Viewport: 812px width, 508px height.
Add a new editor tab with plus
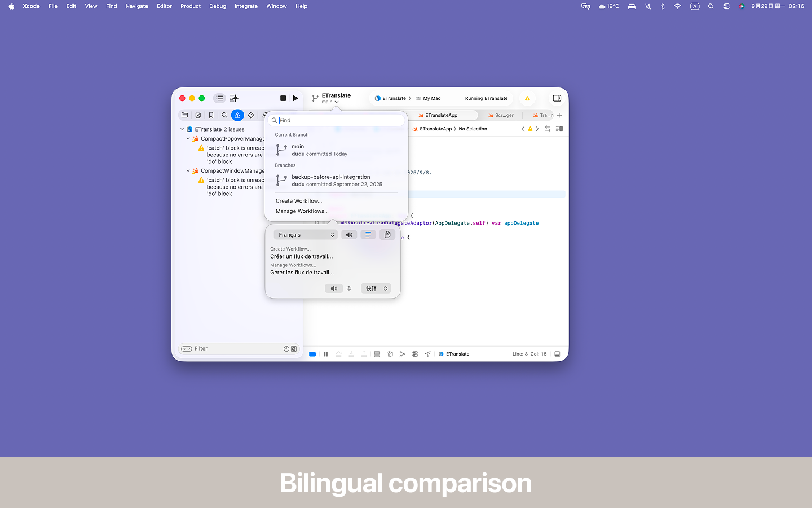(x=559, y=115)
